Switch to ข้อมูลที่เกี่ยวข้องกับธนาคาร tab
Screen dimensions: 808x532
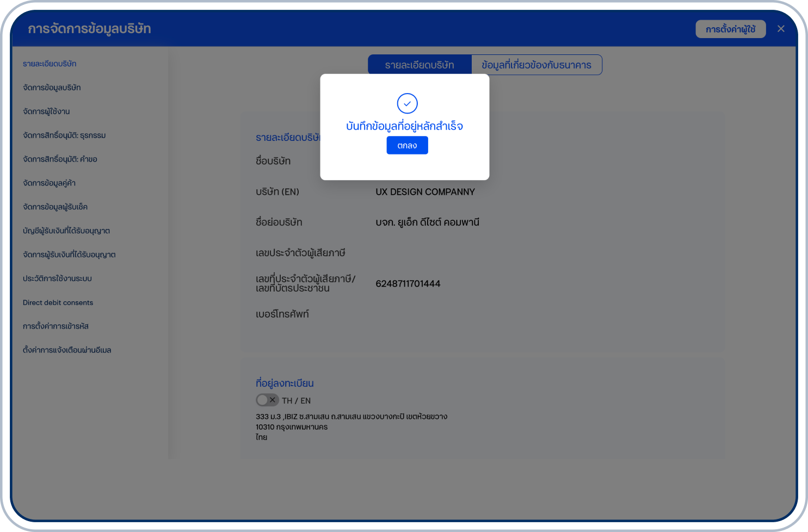point(536,65)
